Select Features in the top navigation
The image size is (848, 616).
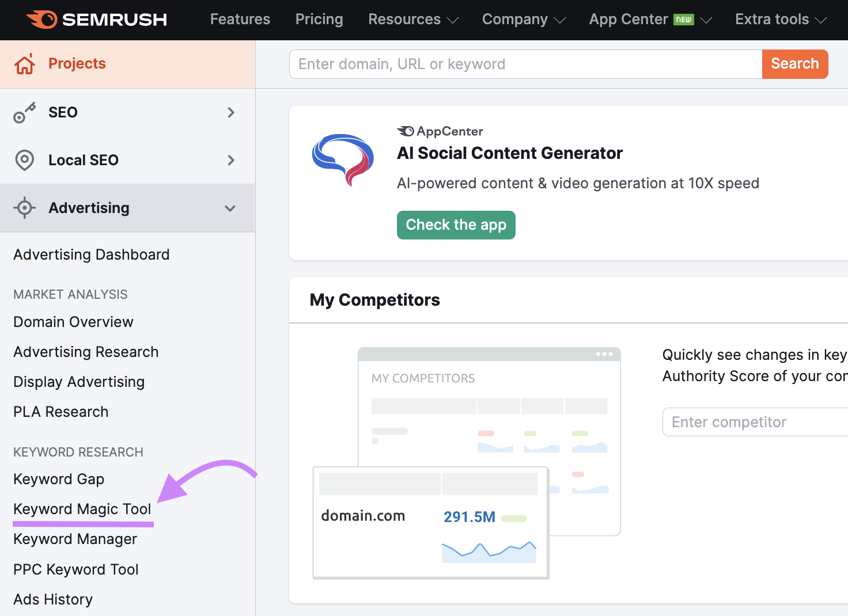tap(240, 20)
